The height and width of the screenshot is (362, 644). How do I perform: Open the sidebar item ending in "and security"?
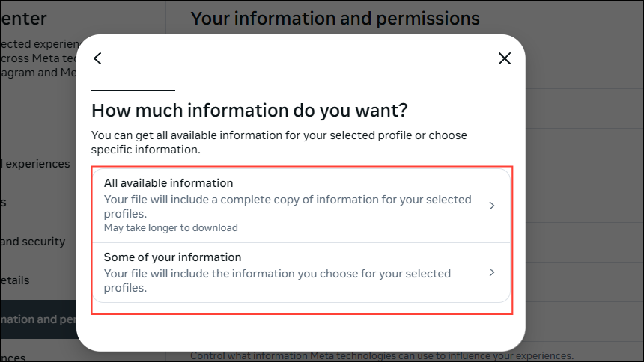[x=32, y=242]
